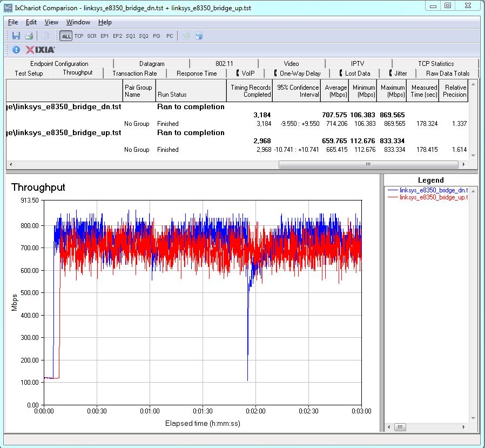
Task: Switch to the TCP Statistics tab
Action: click(436, 63)
